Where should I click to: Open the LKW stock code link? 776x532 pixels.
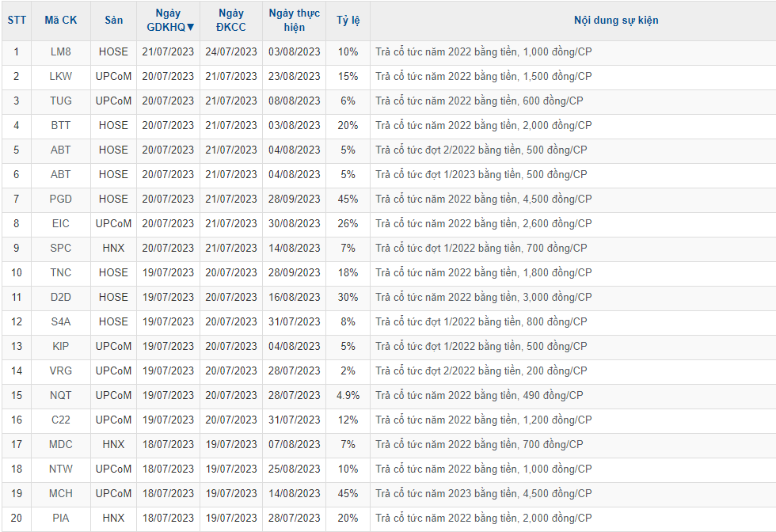point(60,76)
